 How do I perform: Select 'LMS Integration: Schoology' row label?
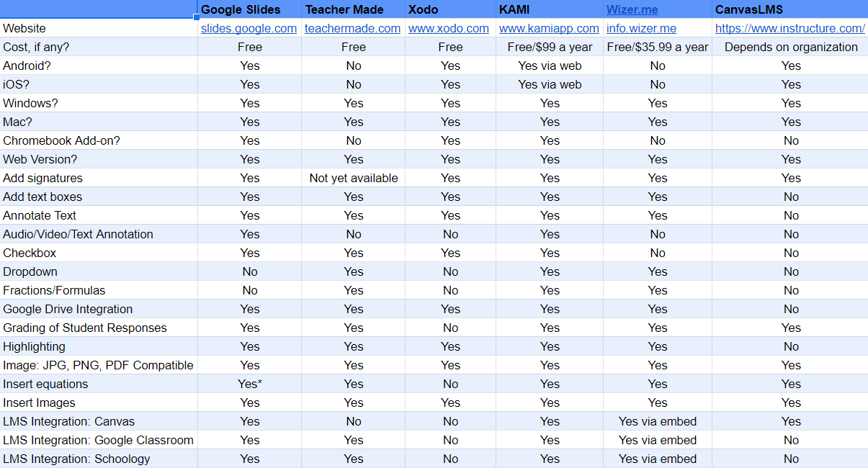pos(99,459)
